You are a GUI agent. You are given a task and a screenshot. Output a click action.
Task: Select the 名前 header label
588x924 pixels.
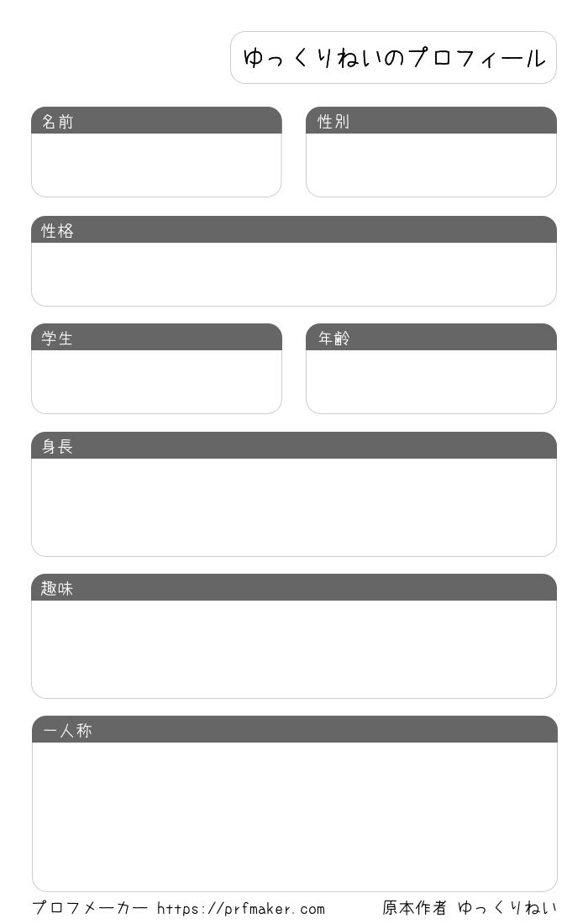58,122
